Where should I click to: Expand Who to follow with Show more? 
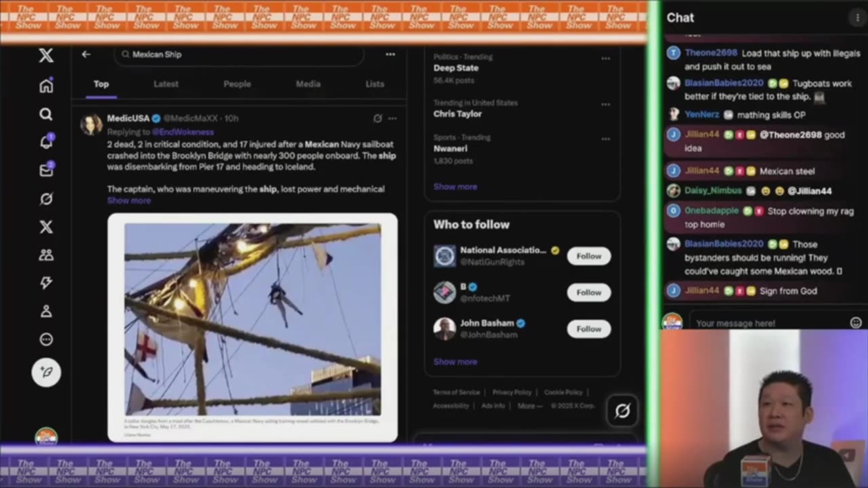coord(455,362)
